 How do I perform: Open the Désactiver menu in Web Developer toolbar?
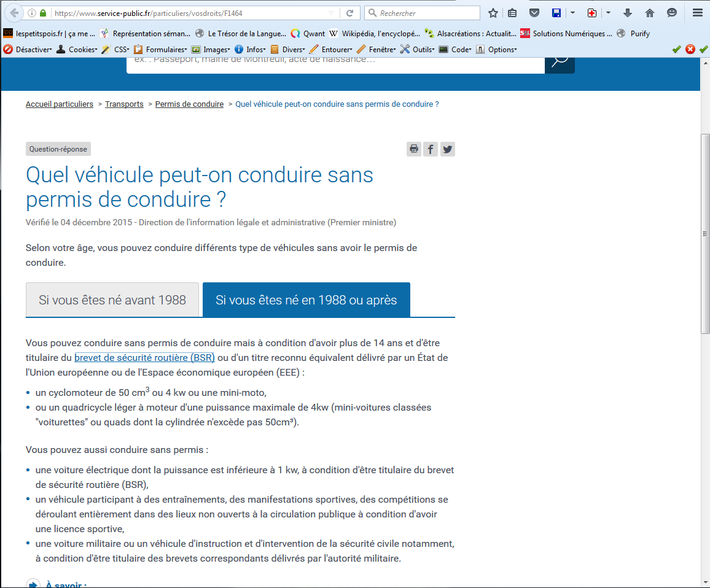pos(28,49)
